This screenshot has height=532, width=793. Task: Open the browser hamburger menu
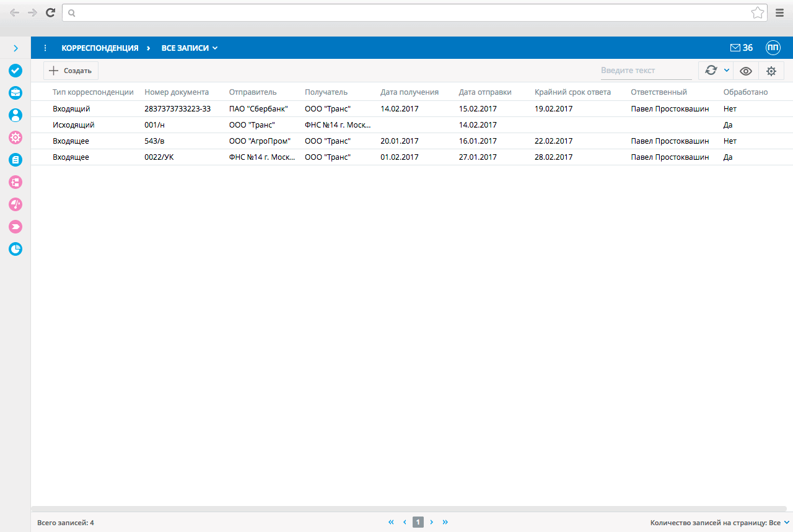click(x=780, y=12)
